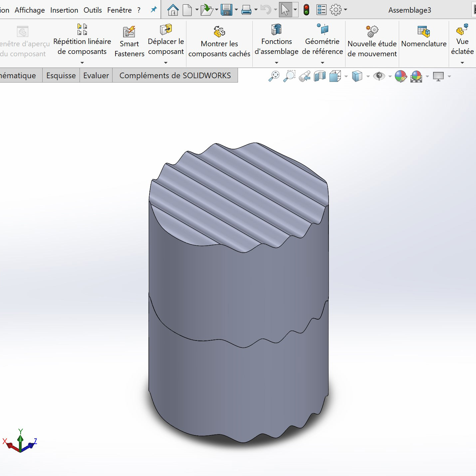Expand the Options gear dropdown arrow

point(346,10)
